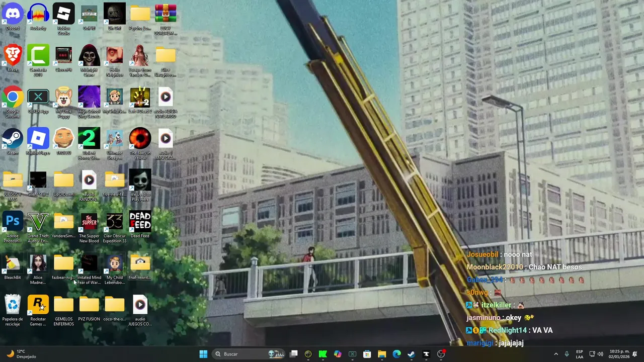Open the volume control in system tray
This screenshot has width=644, height=362.
pyautogui.click(x=600, y=354)
